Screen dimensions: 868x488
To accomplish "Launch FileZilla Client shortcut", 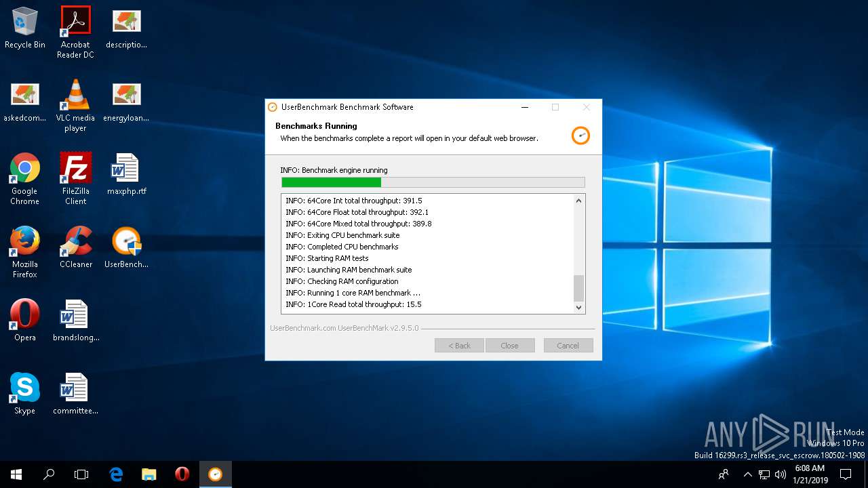I will [75, 178].
